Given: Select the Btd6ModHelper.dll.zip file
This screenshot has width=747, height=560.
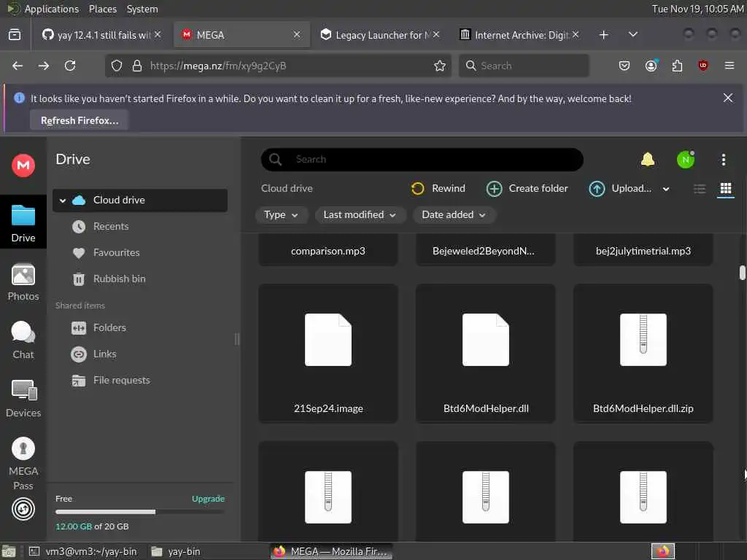Looking at the screenshot, I should [x=643, y=354].
